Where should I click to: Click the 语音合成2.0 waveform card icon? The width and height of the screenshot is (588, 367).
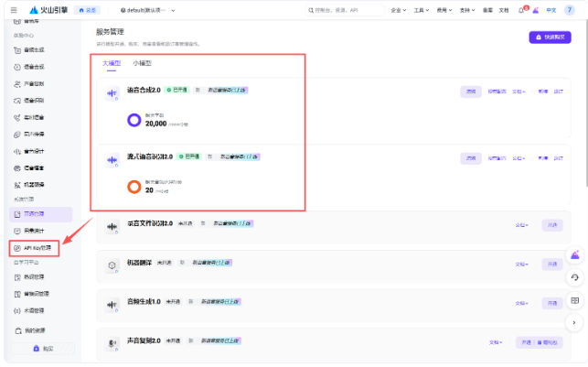click(x=112, y=93)
